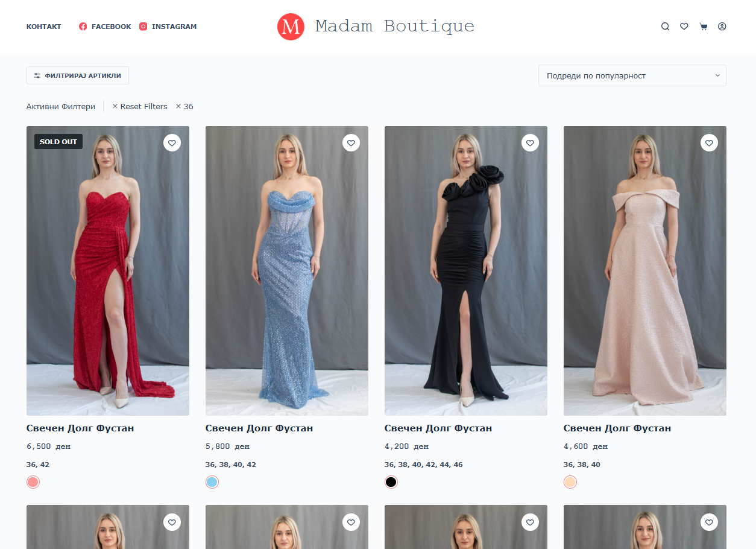Open the search icon in header

coord(665,27)
